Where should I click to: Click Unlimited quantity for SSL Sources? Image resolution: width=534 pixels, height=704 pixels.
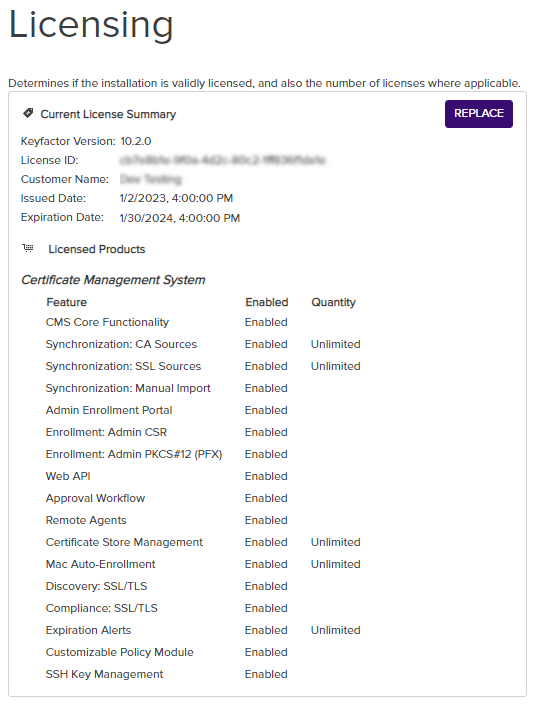tap(335, 366)
